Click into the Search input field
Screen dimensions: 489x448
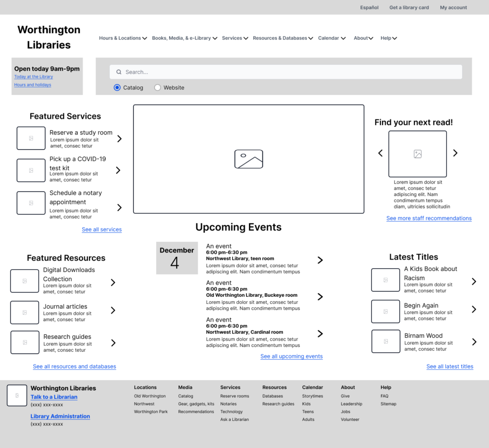[291, 72]
